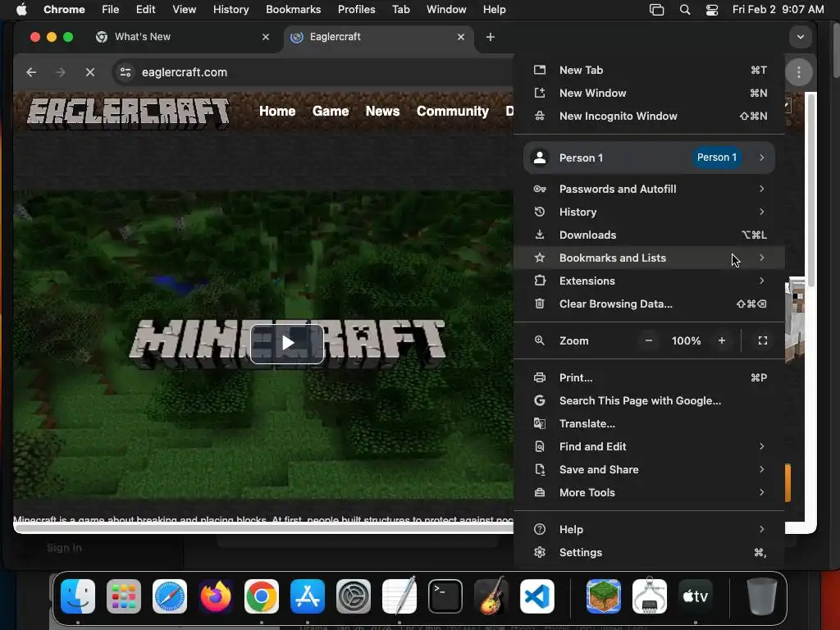The height and width of the screenshot is (630, 840).
Task: Click the New Window icon in menu
Action: [540, 94]
